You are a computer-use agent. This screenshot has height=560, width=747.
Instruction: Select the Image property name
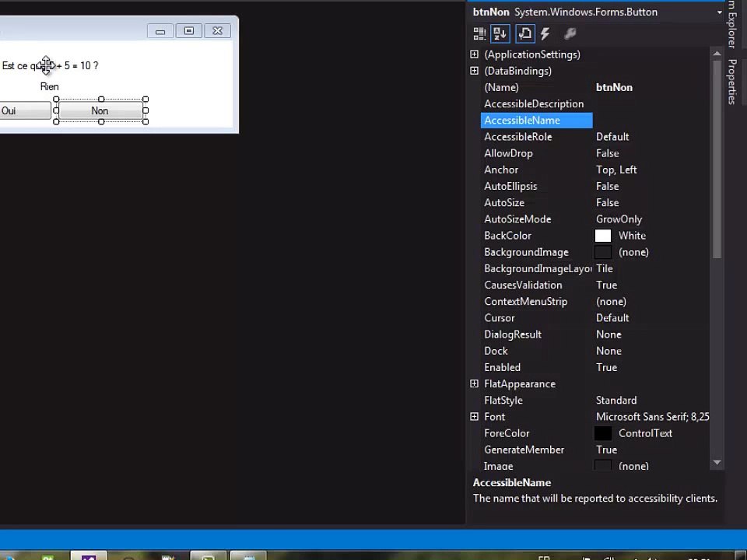[x=498, y=466]
